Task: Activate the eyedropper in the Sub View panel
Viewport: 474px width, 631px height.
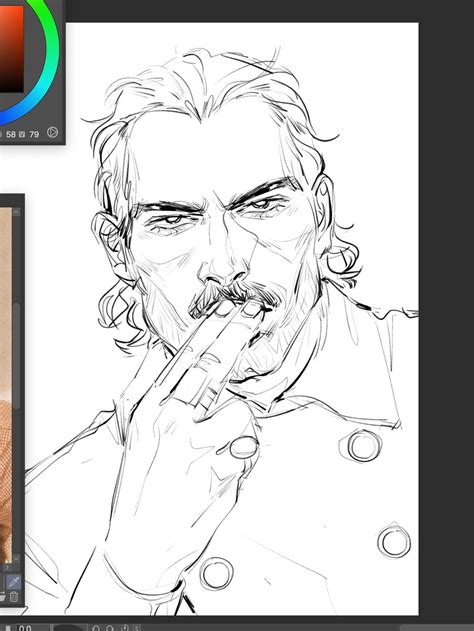Action: tap(14, 582)
